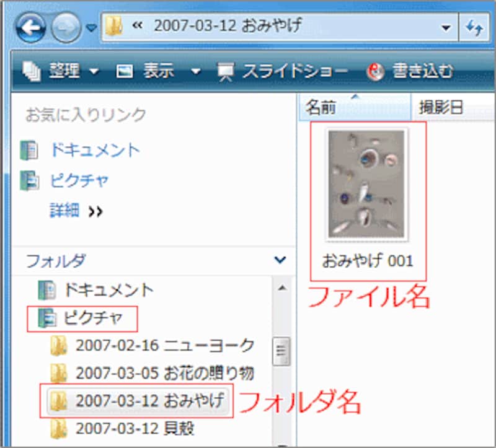Image resolution: width=496 pixels, height=448 pixels.
Task: Sort files by the 名前 column header
Action: click(x=321, y=108)
